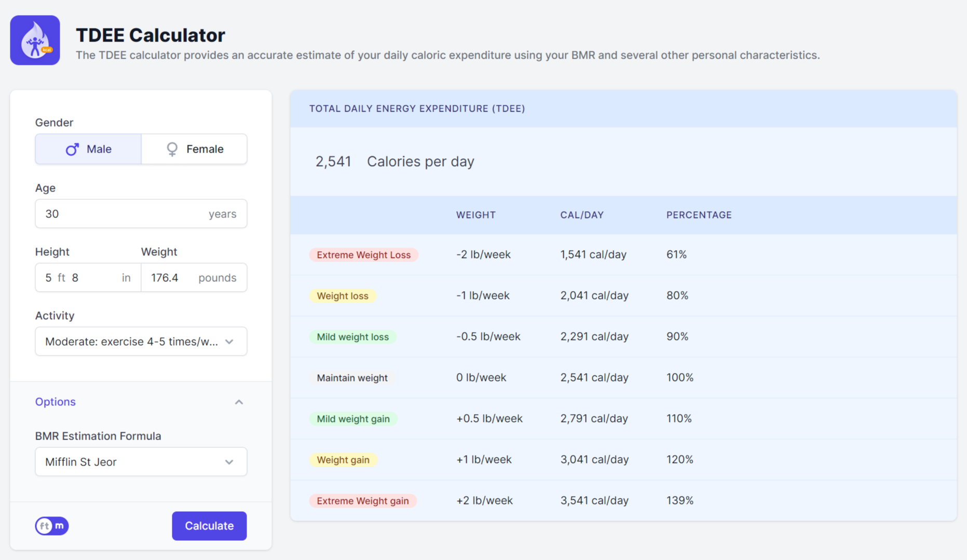
Task: Open the Activity level dropdown
Action: (x=141, y=342)
